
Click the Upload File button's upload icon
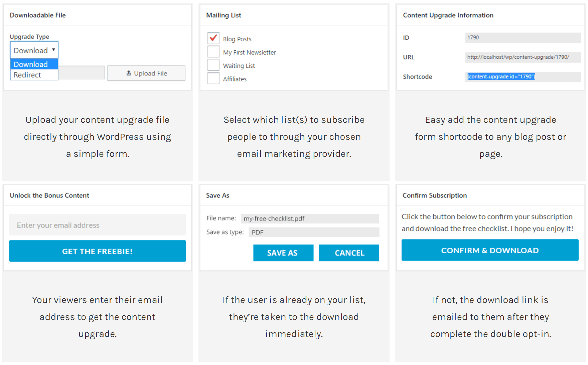[129, 73]
